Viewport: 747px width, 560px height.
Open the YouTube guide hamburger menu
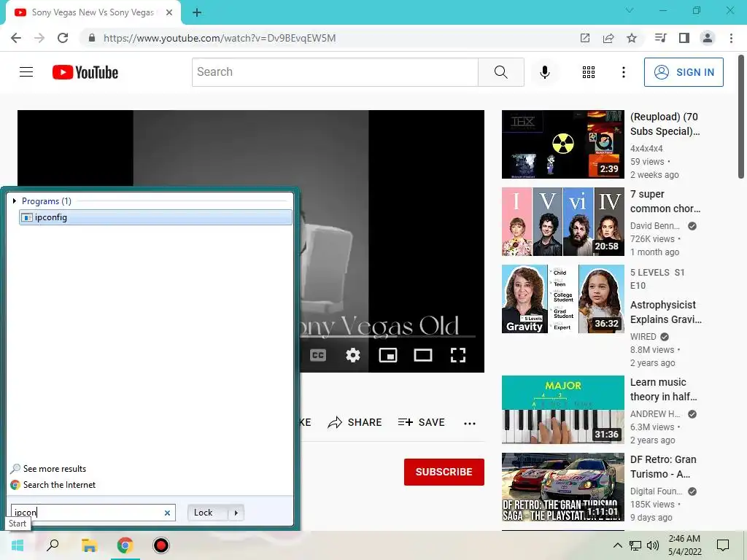pos(26,72)
